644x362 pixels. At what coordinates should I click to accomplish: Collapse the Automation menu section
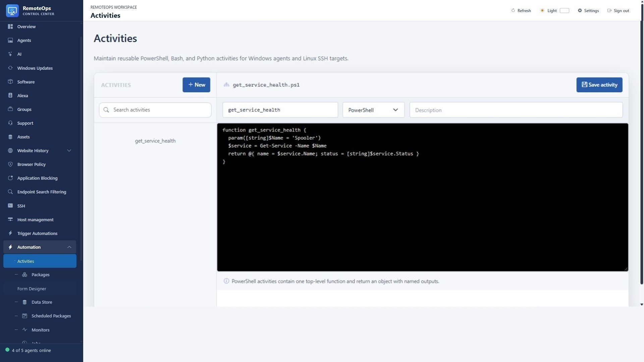(69, 247)
